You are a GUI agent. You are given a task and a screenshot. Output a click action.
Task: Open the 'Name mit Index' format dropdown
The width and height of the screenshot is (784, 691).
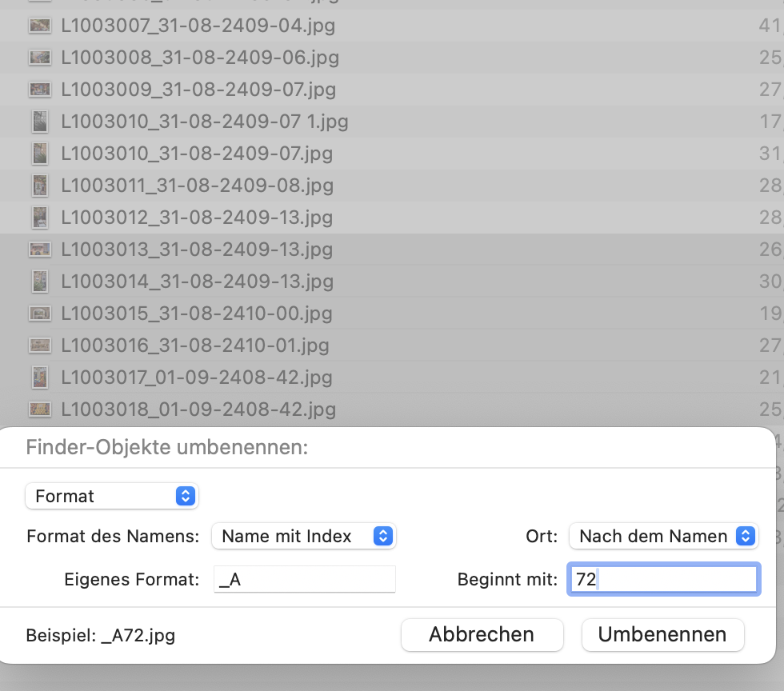click(304, 536)
